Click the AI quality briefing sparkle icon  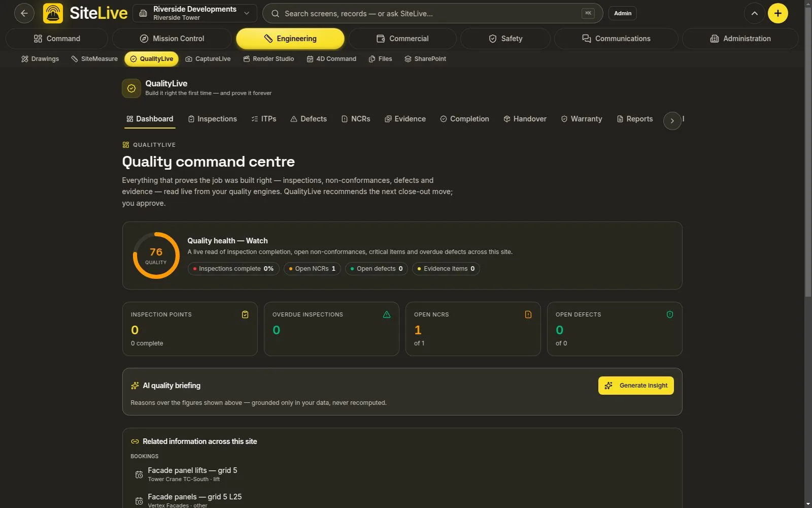pos(134,386)
